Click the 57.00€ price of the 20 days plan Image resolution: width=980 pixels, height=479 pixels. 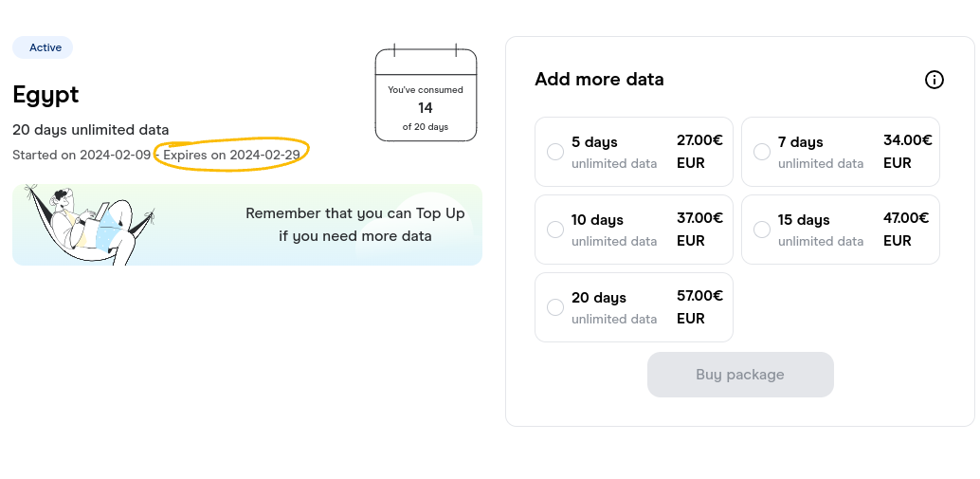pyautogui.click(x=699, y=295)
